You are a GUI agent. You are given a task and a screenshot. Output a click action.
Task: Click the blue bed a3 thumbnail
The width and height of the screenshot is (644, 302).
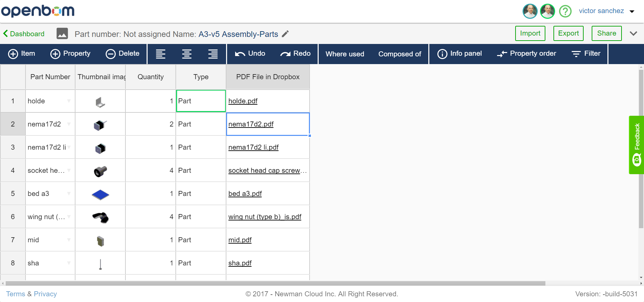click(x=100, y=194)
